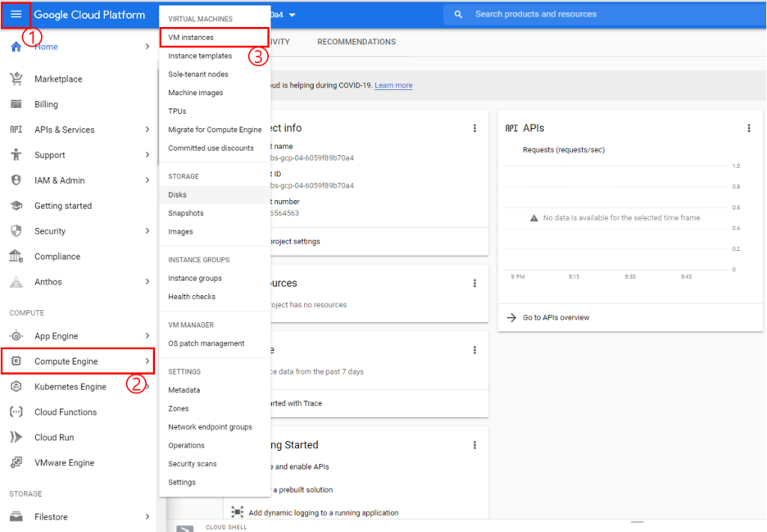Select TPUs in virtual machines list

click(x=177, y=111)
